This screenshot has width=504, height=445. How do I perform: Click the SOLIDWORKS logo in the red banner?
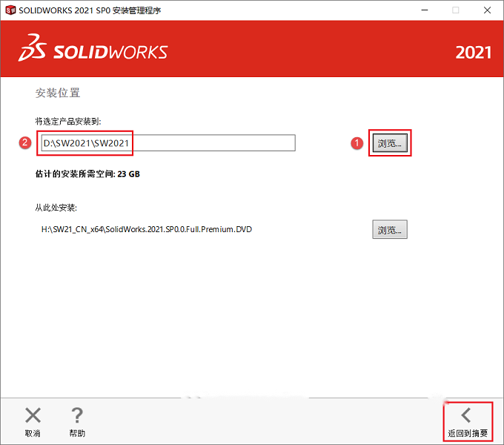point(93,49)
